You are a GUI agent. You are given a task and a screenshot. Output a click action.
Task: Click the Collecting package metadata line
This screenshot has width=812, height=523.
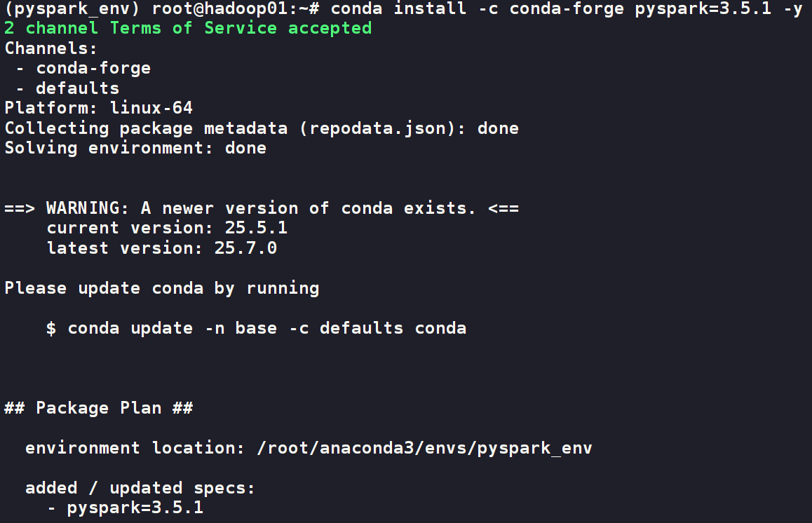click(262, 128)
